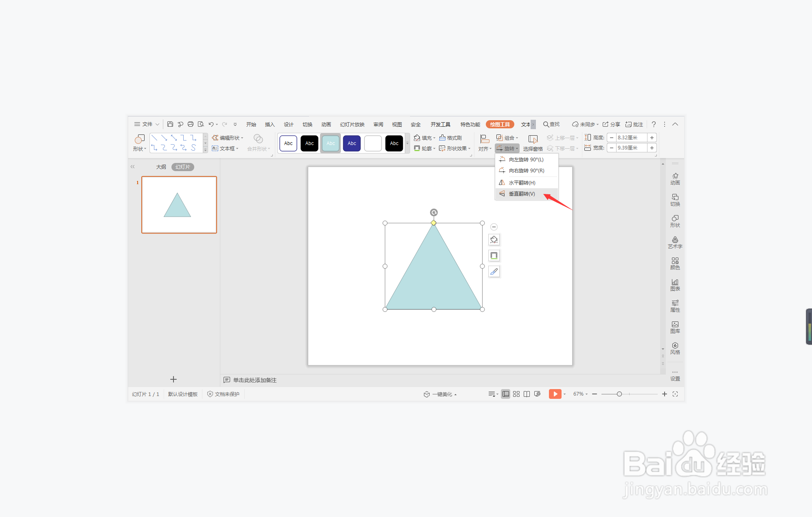Click the 查找 search button
812x517 pixels.
pos(551,124)
